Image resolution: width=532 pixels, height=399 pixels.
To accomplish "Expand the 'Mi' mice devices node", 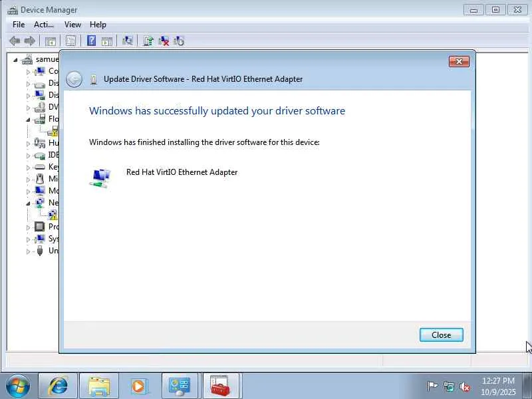I will 28,180.
